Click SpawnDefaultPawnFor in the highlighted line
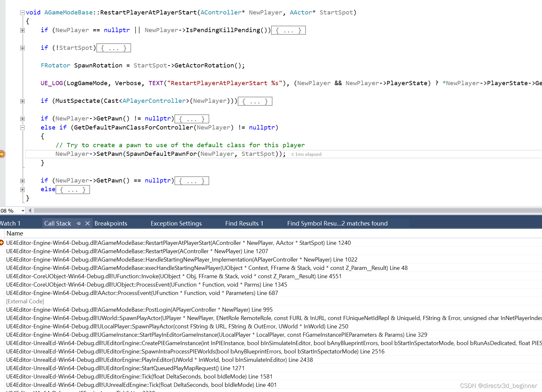Viewport: 542px width, 392px height. click(x=161, y=154)
